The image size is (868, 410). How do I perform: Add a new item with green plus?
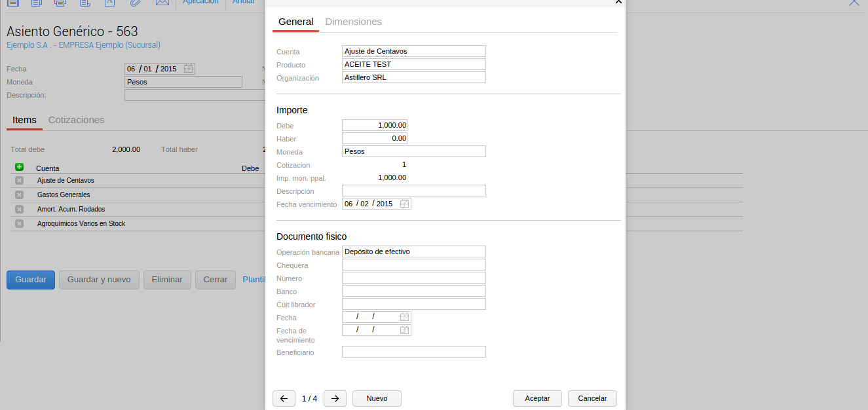coord(19,168)
